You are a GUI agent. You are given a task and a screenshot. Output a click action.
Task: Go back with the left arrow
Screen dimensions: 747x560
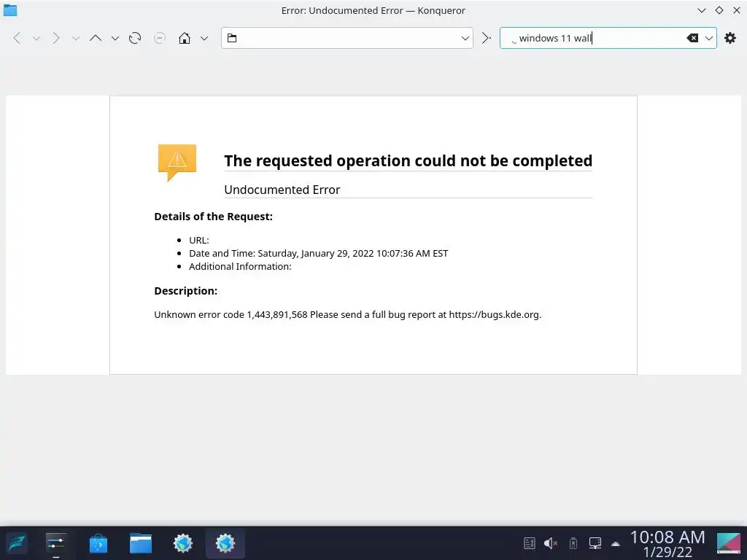[x=18, y=38]
